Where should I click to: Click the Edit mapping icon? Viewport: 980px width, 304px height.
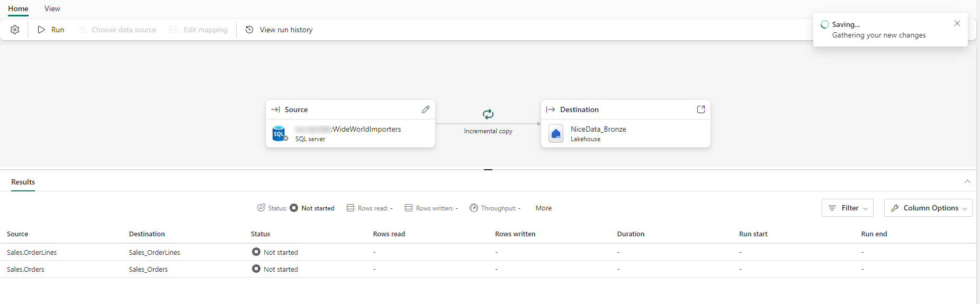tap(173, 30)
